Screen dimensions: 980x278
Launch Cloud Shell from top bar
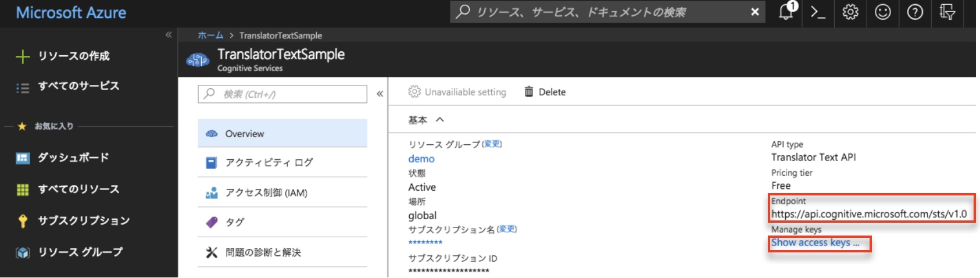[818, 12]
